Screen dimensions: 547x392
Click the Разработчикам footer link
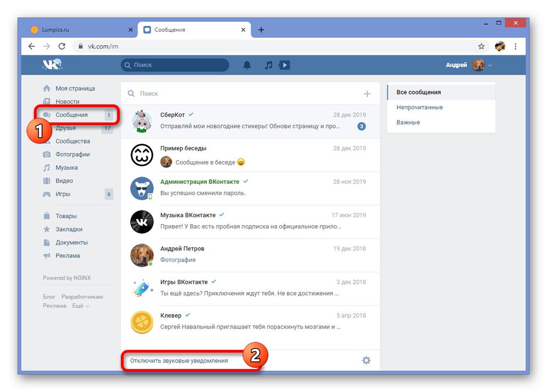coord(83,297)
